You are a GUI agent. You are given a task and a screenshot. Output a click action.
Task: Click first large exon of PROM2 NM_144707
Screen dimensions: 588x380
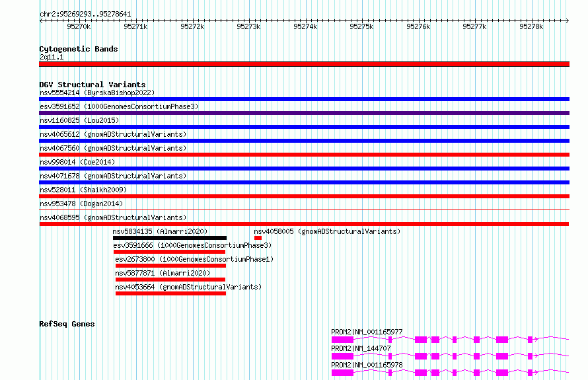(x=342, y=356)
